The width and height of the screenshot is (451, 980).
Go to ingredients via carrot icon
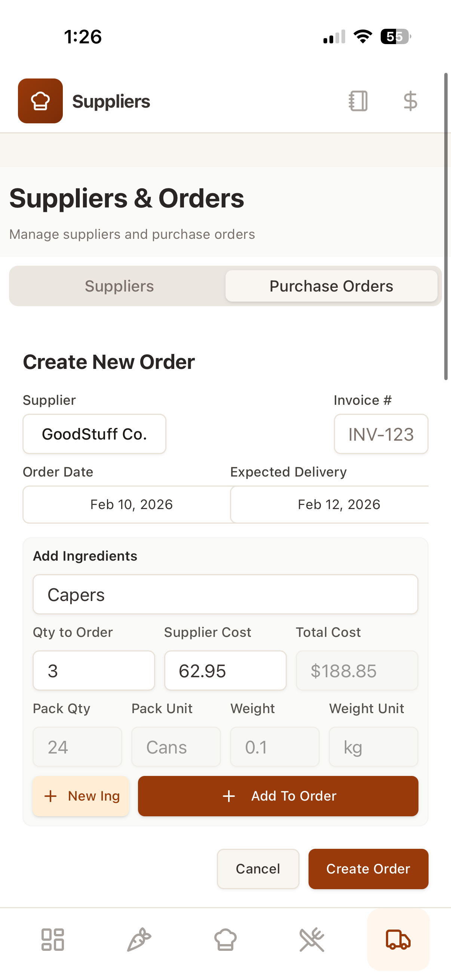(x=139, y=939)
